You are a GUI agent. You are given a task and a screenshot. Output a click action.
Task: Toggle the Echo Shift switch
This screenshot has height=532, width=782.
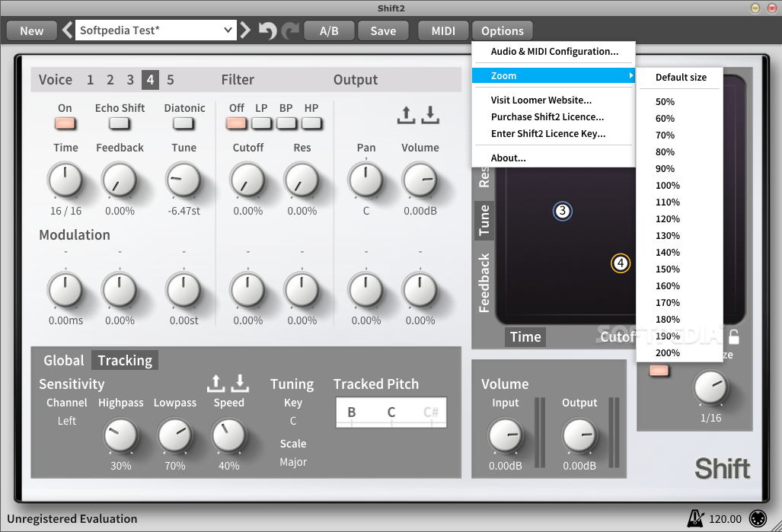[120, 123]
